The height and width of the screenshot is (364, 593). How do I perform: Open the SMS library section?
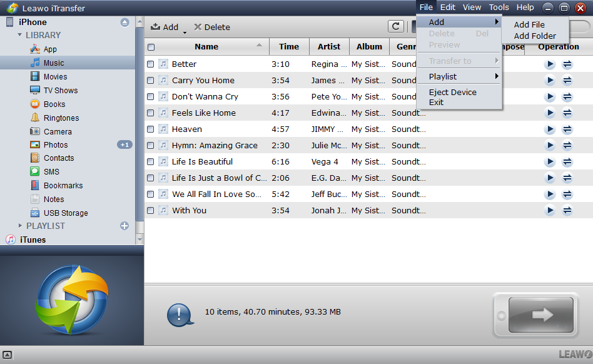(x=51, y=172)
